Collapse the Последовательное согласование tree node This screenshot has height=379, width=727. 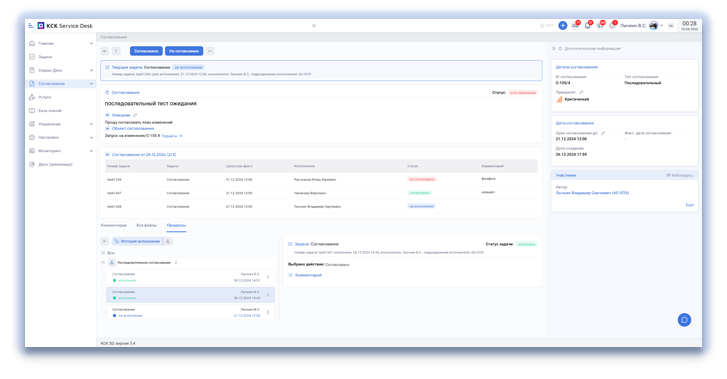[103, 263]
